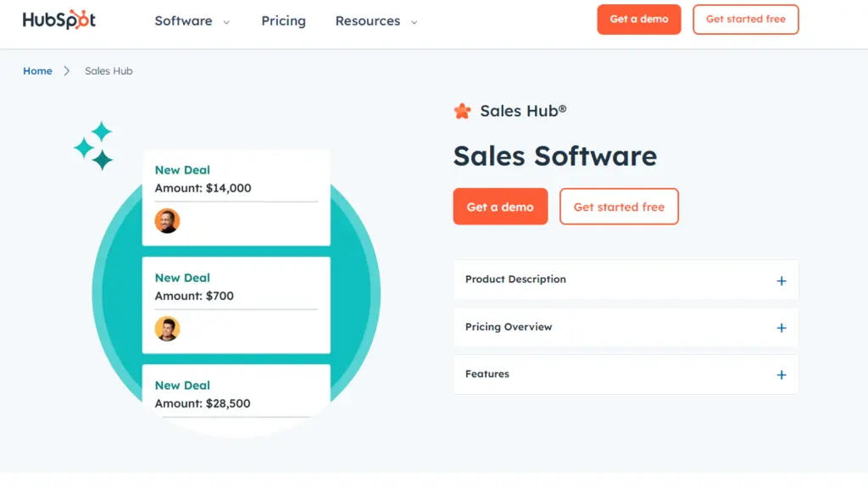Viewport: 868px width, 493px height.
Task: Click the Sales Software heading
Action: [x=554, y=156]
